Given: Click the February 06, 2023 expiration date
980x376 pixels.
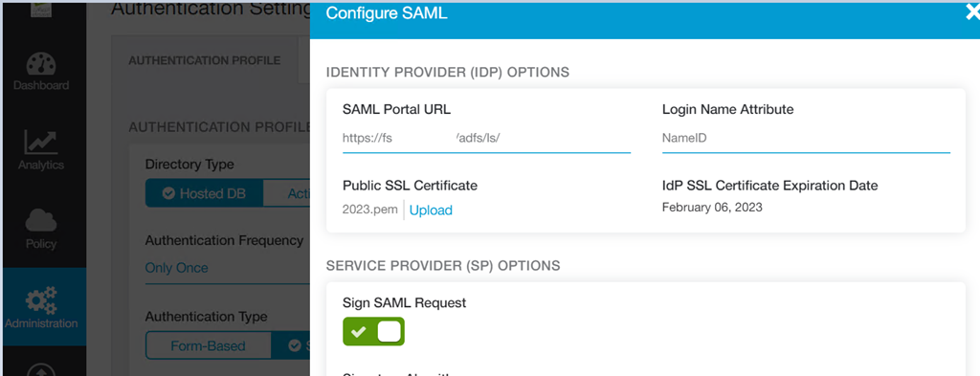Looking at the screenshot, I should tap(712, 208).
